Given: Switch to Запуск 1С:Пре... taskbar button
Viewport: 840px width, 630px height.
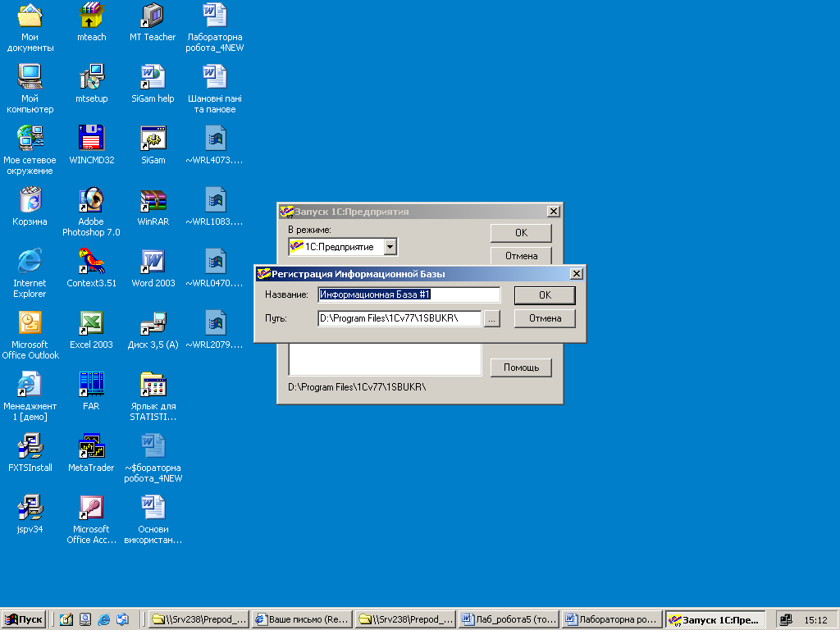Looking at the screenshot, I should tap(716, 620).
